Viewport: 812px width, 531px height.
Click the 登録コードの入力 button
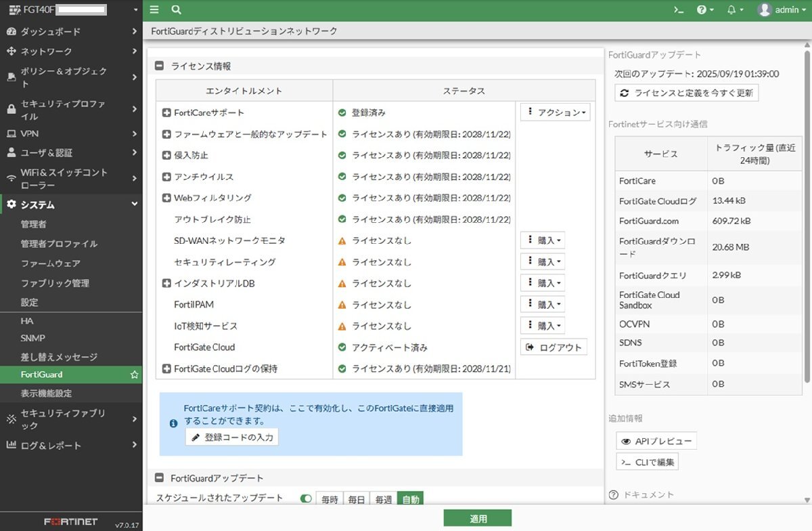click(x=232, y=438)
